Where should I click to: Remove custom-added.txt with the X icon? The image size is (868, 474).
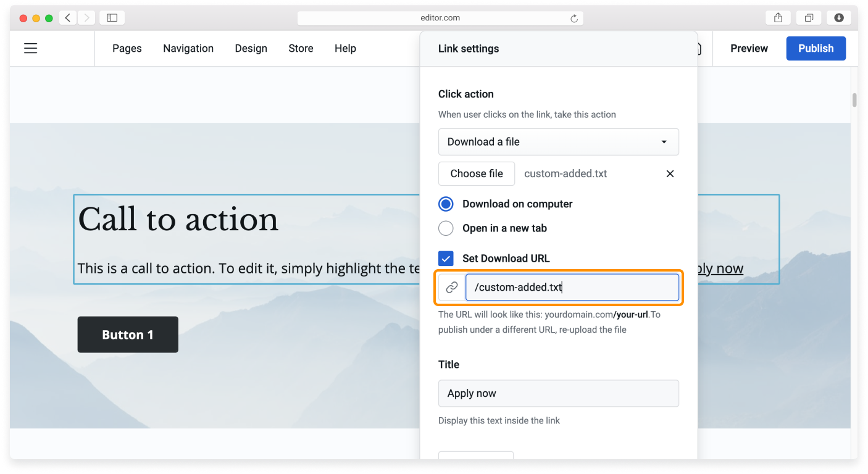[x=670, y=174]
